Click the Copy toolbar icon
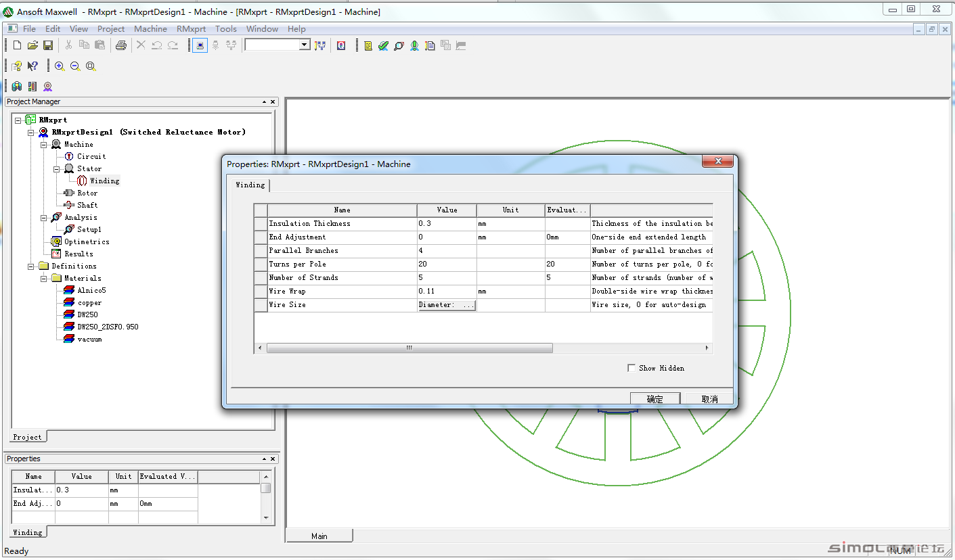 84,45
